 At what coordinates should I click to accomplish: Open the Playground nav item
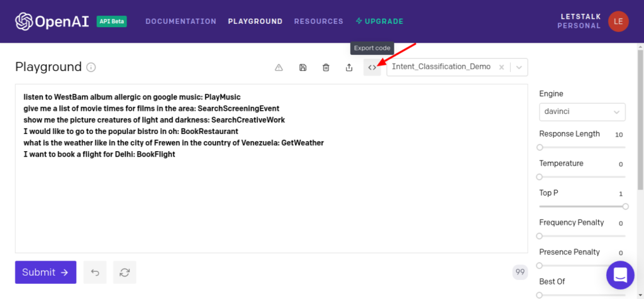pos(255,21)
